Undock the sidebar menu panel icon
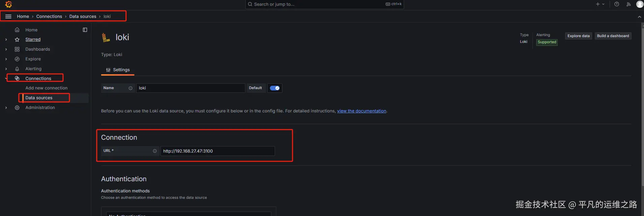 tap(85, 30)
